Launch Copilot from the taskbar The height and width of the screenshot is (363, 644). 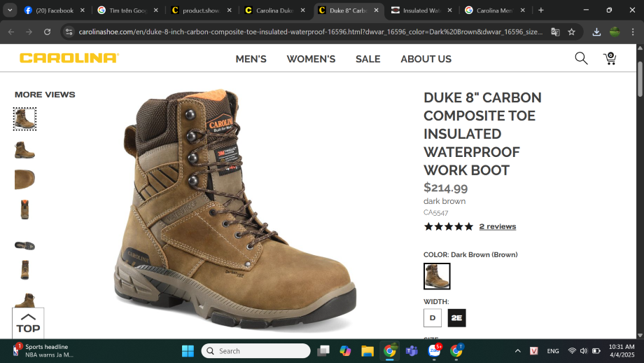[x=345, y=351]
